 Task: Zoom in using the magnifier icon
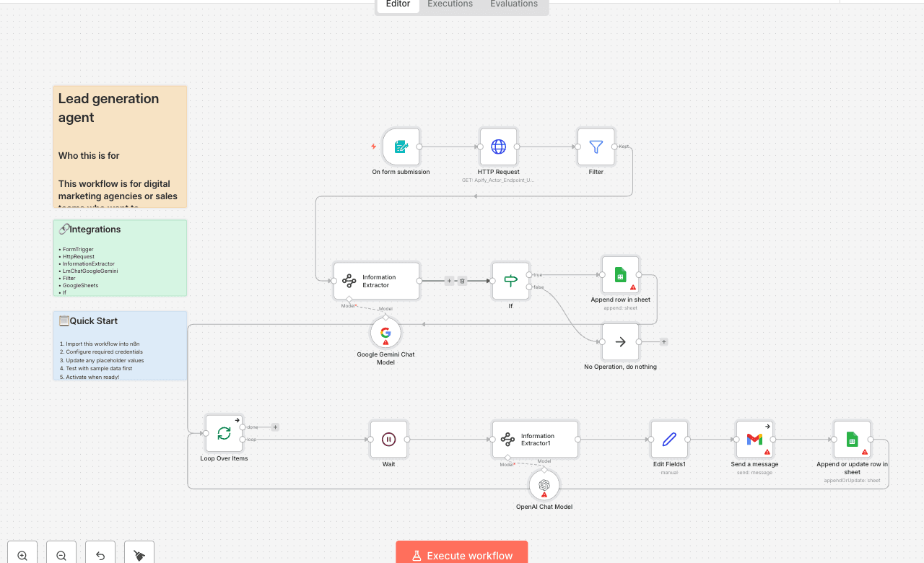coord(22,552)
